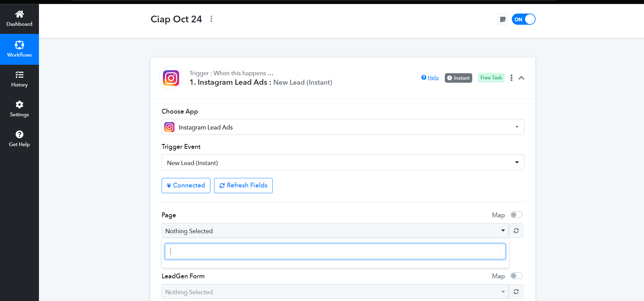644x301 pixels.
Task: Enable the Map toggle for Page
Action: click(x=516, y=215)
